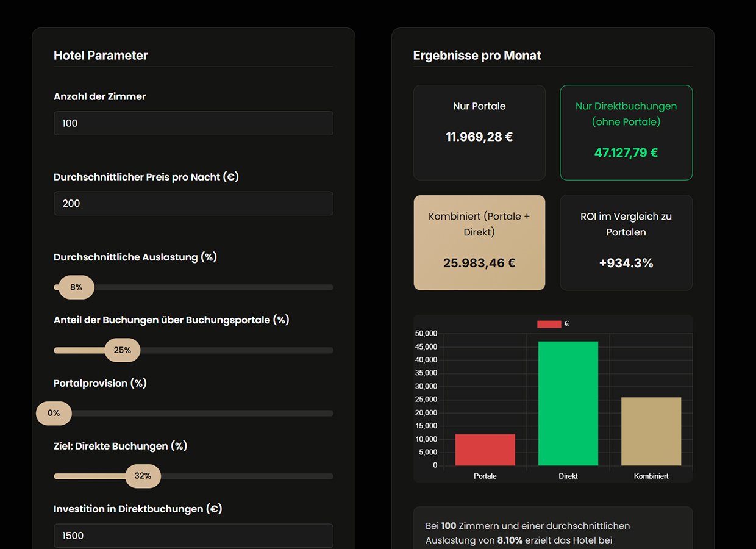
Task: Click the tan Kombiniert bar in chart
Action: coord(651,431)
